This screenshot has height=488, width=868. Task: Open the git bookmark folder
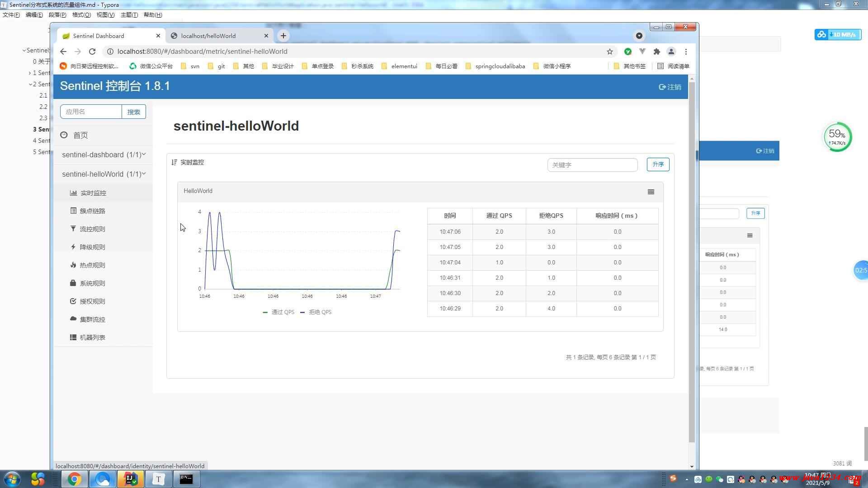point(216,66)
